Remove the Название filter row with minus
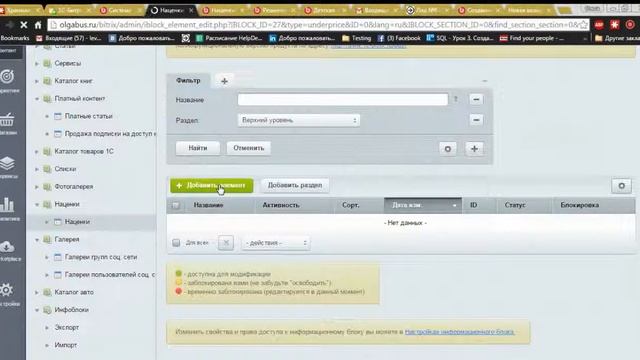Screen dimensions: 640x360 coord(476,99)
